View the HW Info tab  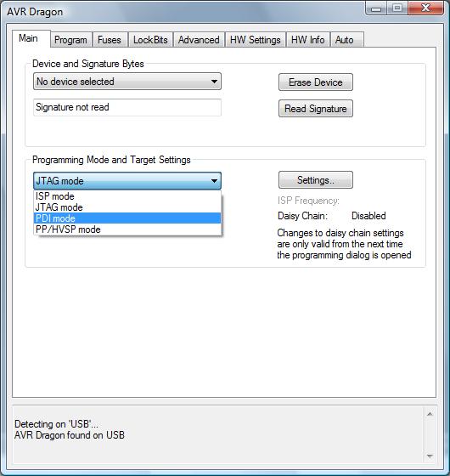[x=307, y=40]
